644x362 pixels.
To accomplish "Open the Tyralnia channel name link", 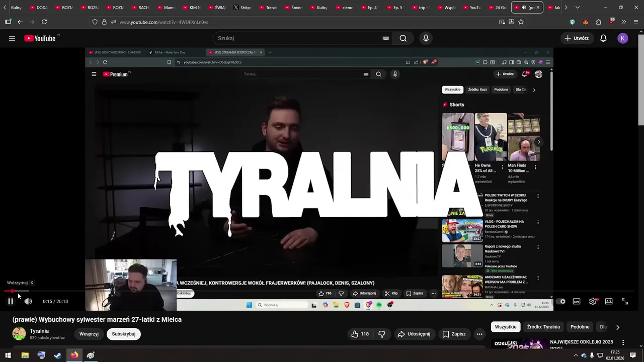I will (x=39, y=331).
